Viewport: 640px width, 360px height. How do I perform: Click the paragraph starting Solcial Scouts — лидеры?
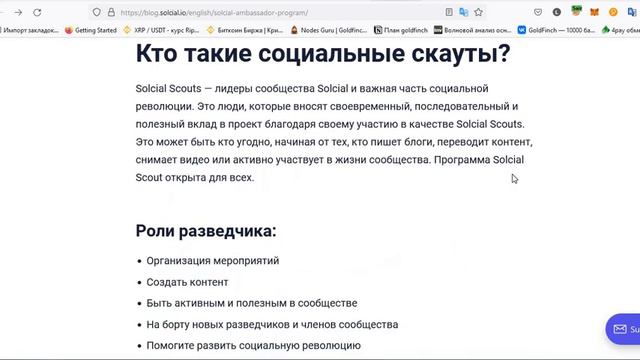pyautogui.click(x=334, y=133)
